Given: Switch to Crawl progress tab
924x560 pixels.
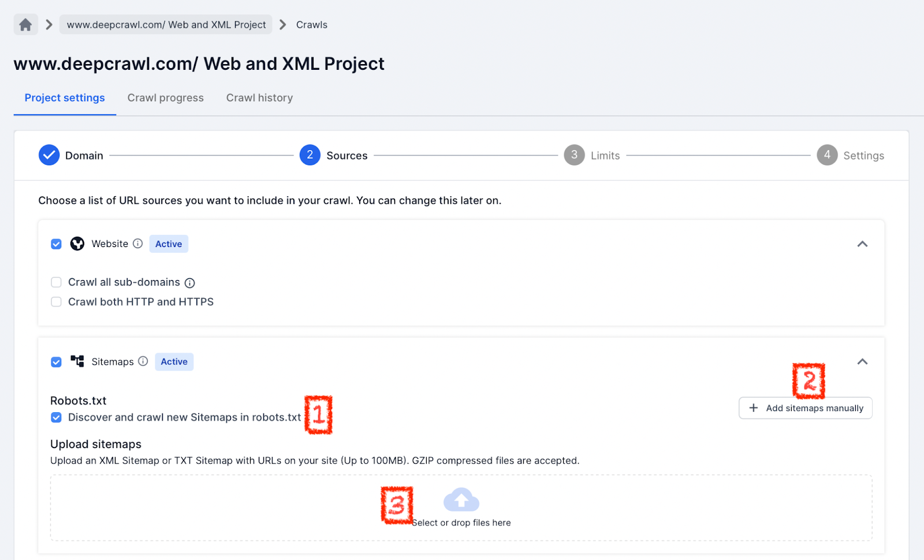Looking at the screenshot, I should [166, 98].
